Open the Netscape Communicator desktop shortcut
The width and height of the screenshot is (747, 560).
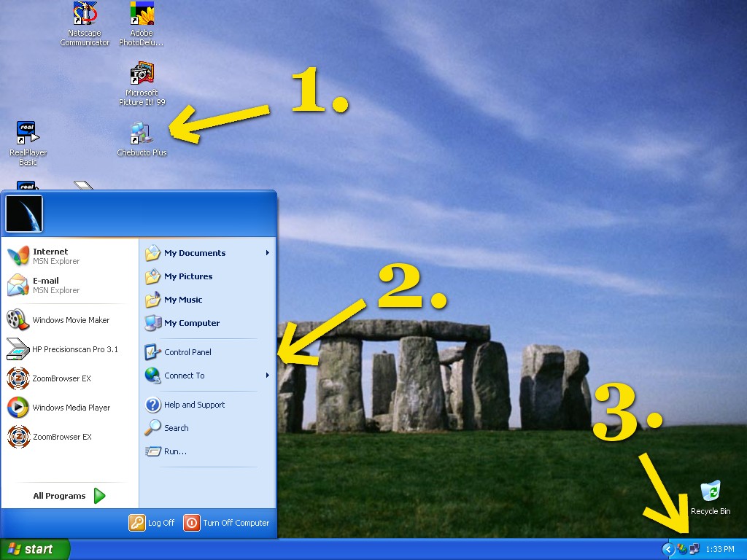[85, 15]
